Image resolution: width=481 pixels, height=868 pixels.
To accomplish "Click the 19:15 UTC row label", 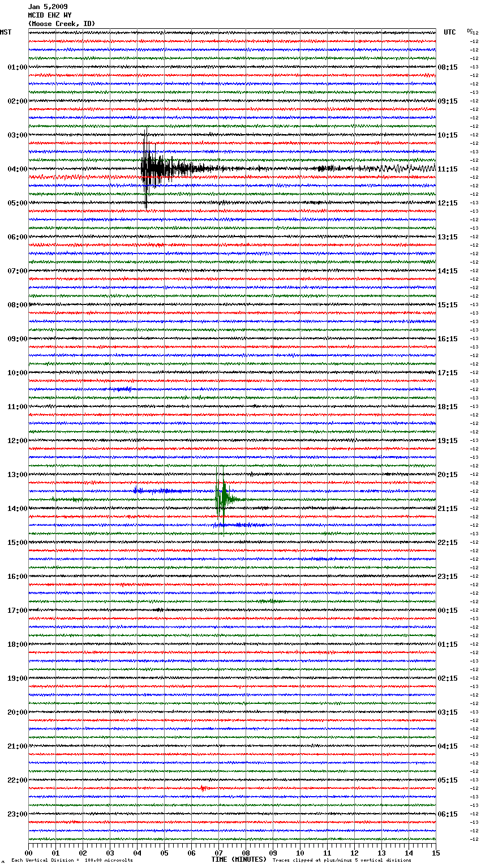I will [448, 441].
